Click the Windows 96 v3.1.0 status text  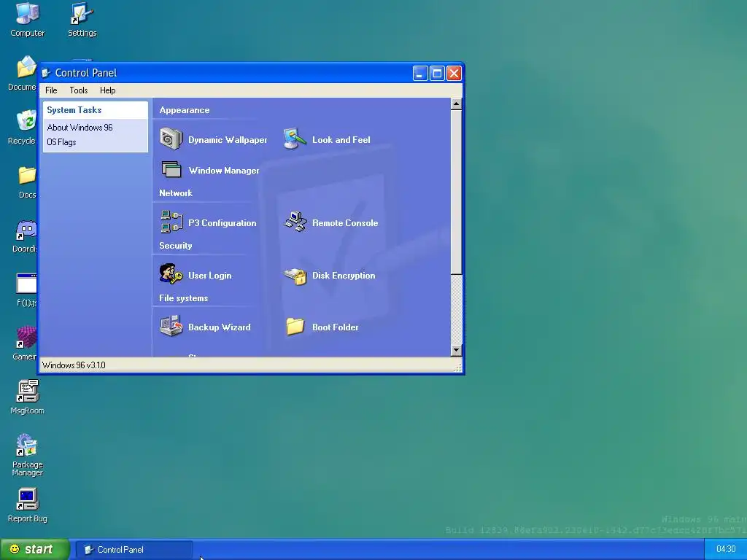coord(74,365)
